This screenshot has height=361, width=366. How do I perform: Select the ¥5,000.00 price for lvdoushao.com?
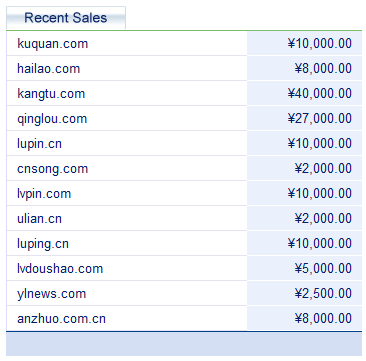click(323, 269)
